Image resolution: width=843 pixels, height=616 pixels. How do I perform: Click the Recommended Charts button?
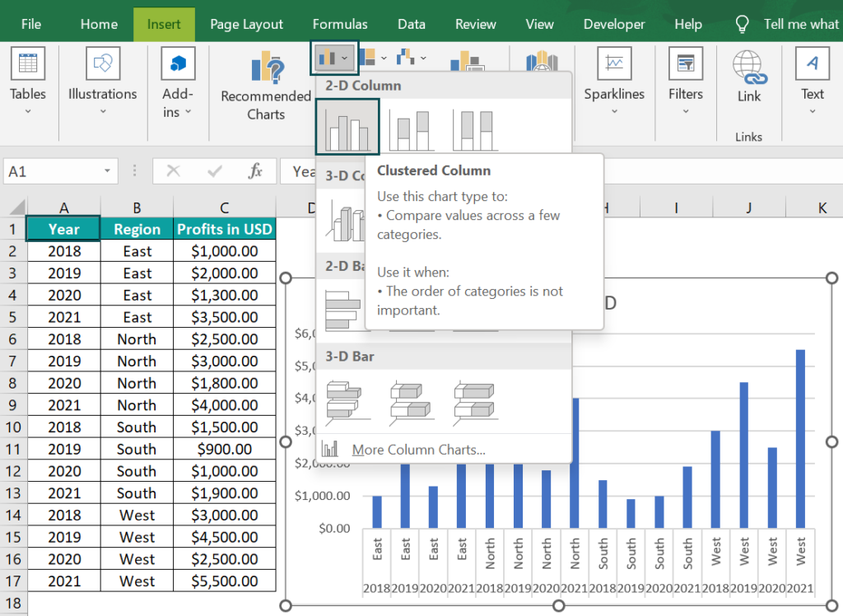266,86
